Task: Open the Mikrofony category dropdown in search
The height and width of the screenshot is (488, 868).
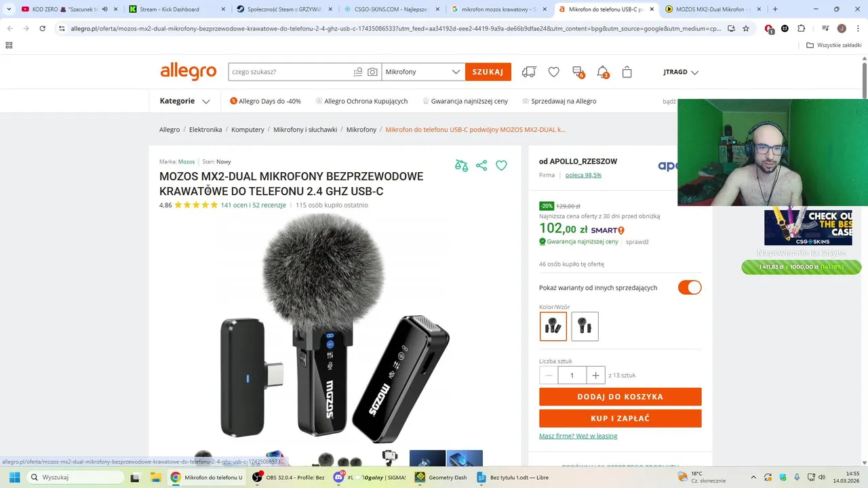Action: coord(423,72)
